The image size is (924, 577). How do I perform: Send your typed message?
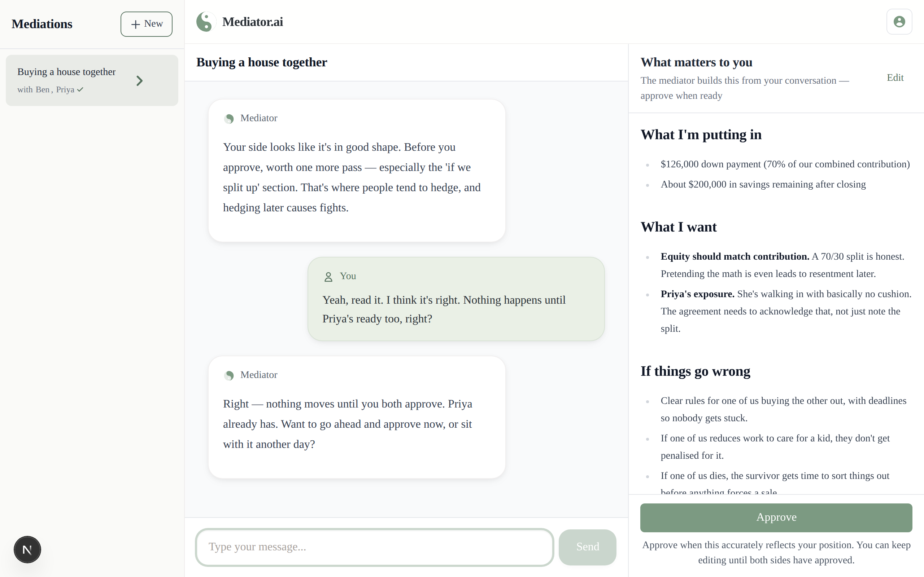(x=587, y=547)
